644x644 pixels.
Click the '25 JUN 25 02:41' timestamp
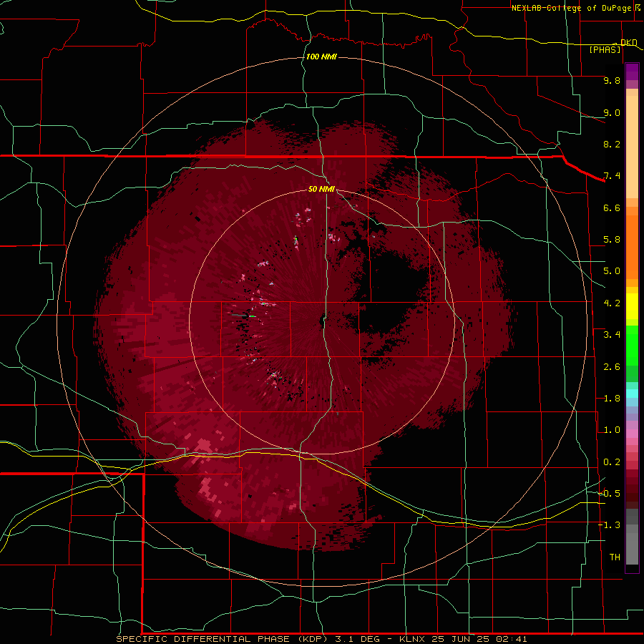pyautogui.click(x=479, y=639)
